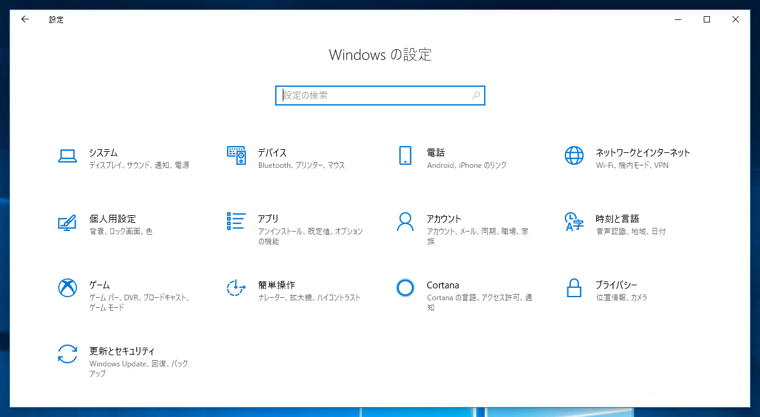Click the '位置情報、カメラ' description
This screenshot has height=417, width=760.
(x=621, y=297)
